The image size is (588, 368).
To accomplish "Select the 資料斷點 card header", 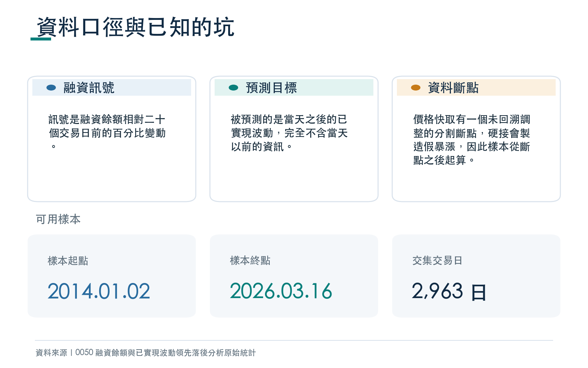I will click(476, 88).
